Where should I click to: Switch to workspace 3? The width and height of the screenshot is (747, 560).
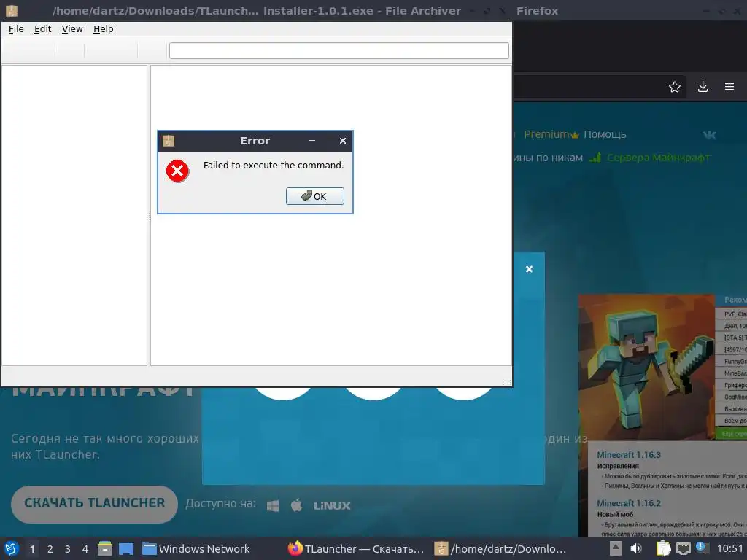pos(68,549)
